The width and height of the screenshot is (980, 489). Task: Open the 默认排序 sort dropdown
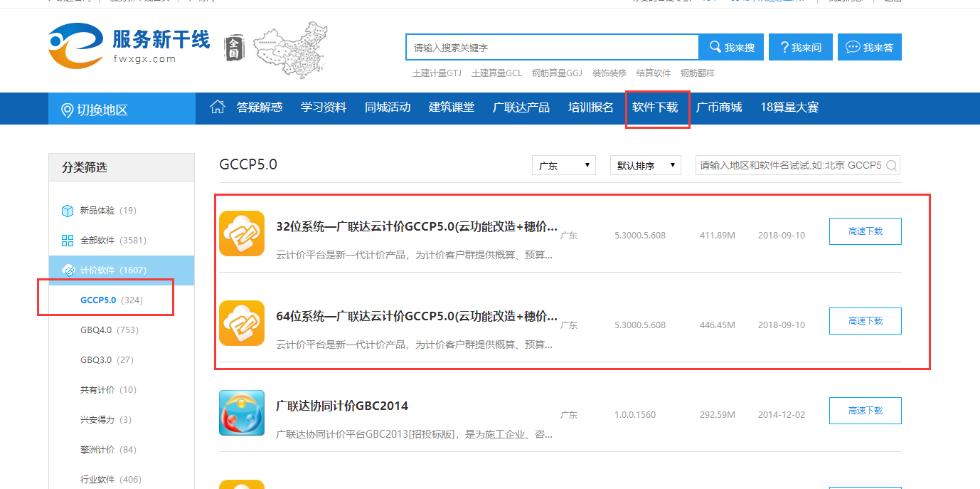pyautogui.click(x=646, y=165)
